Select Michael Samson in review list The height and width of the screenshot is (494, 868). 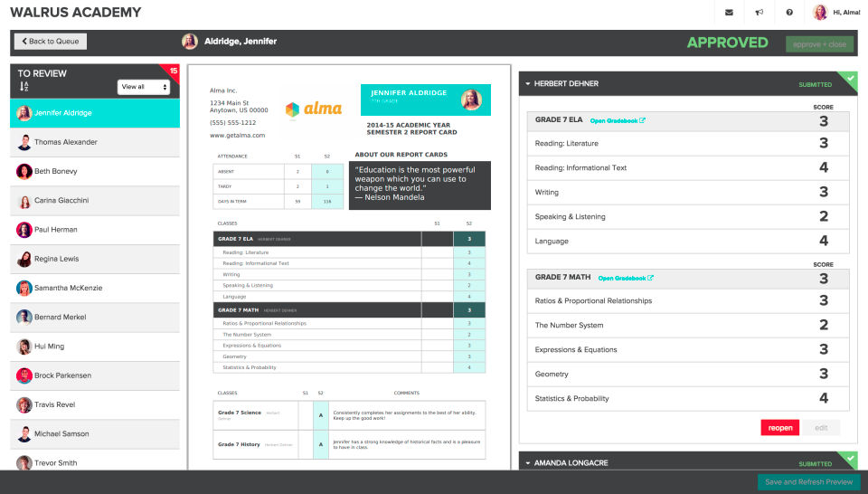pyautogui.click(x=95, y=433)
